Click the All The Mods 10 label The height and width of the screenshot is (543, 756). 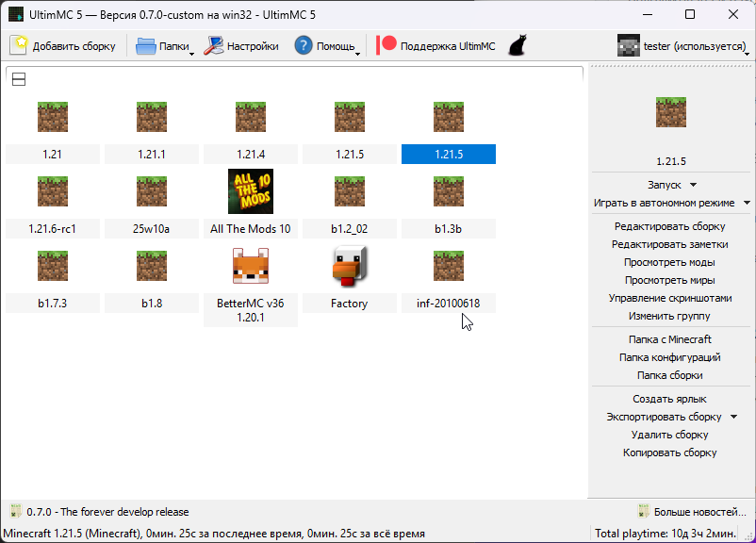(250, 228)
